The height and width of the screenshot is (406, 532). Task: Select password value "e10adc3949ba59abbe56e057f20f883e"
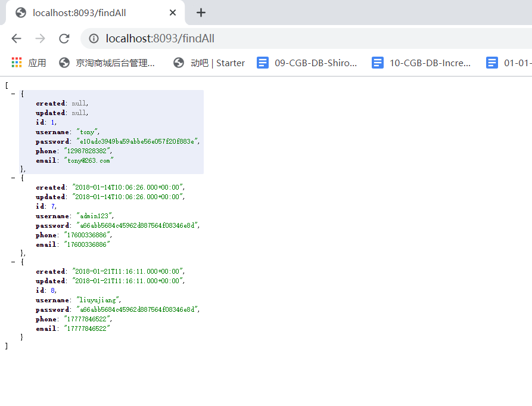(x=137, y=141)
